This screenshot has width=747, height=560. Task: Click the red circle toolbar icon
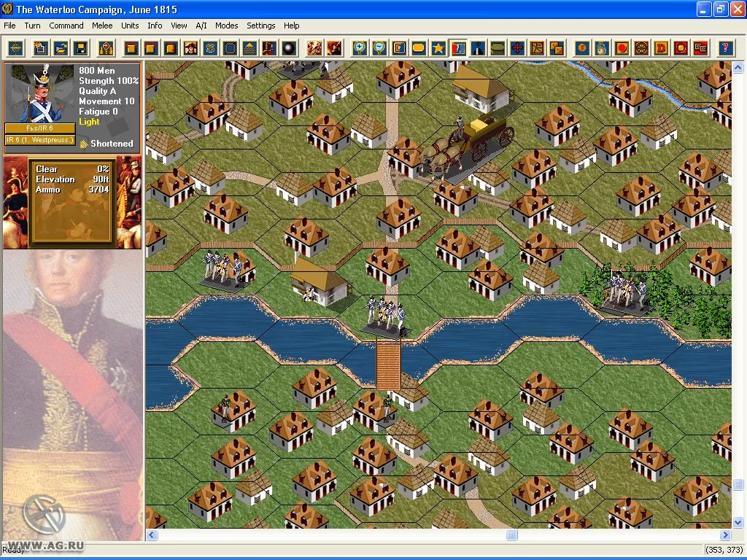pos(622,48)
